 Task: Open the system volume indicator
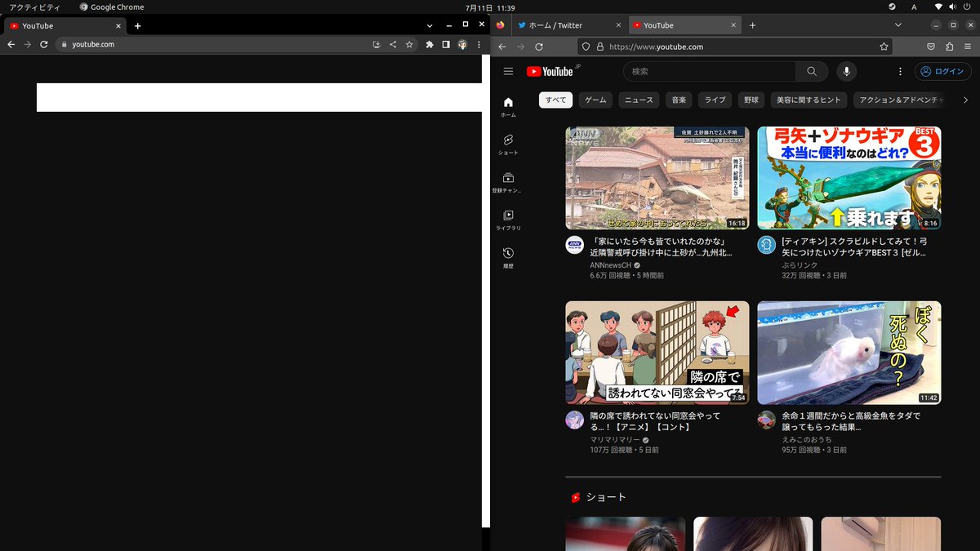tap(953, 7)
